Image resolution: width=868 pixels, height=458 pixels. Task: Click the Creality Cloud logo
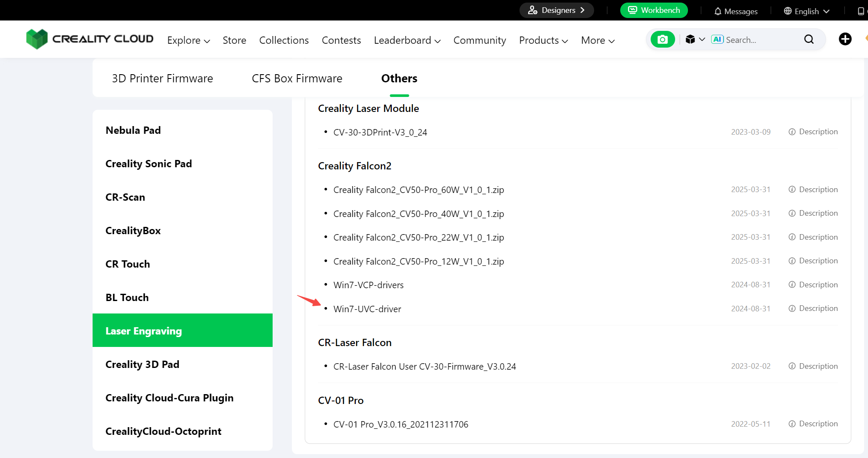pos(90,39)
